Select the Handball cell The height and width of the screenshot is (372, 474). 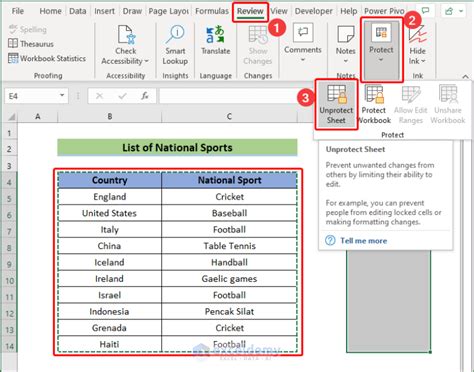coord(229,262)
